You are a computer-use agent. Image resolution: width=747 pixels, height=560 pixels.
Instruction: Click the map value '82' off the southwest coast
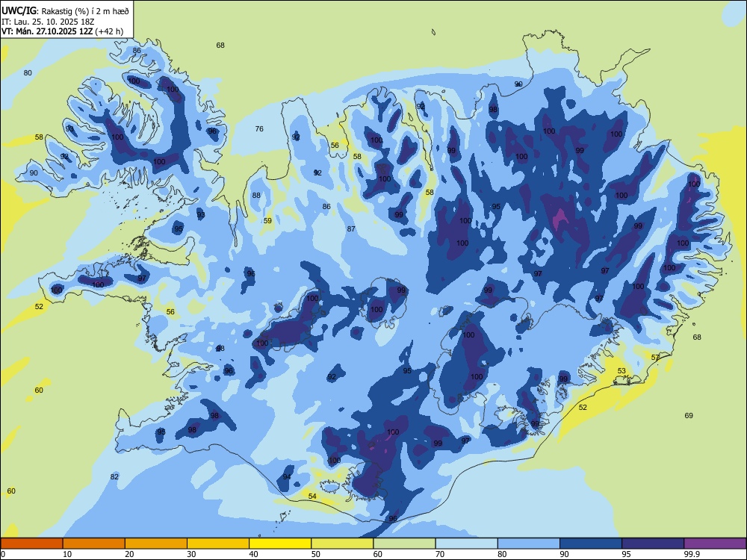114,476
